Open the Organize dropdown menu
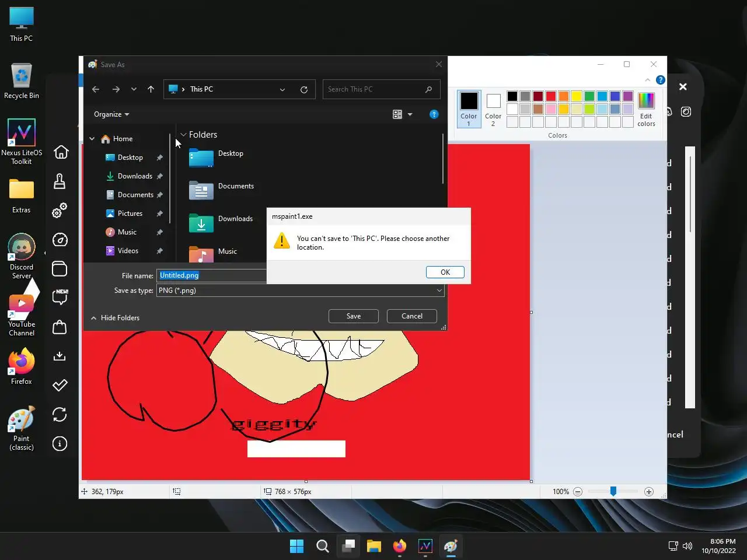The width and height of the screenshot is (747, 560). [111, 114]
